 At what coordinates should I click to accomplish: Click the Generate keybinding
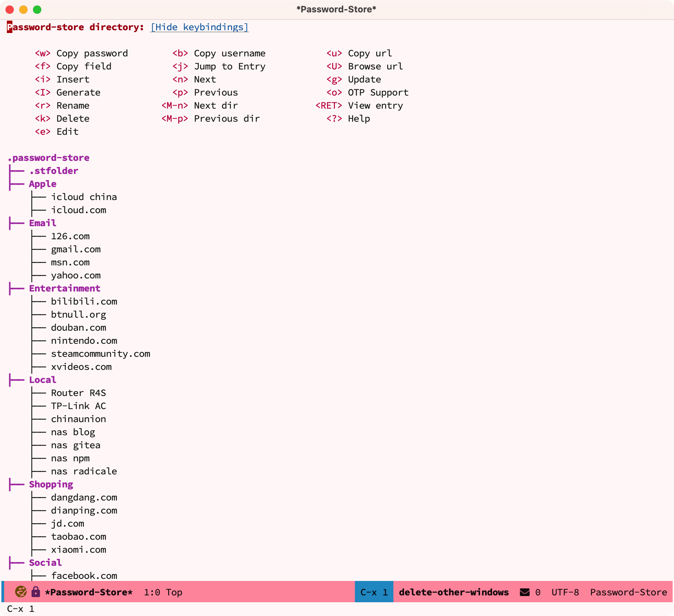(67, 92)
